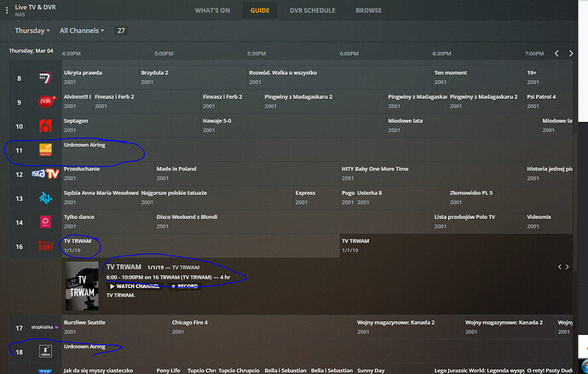
Task: Open the three-dot menu beside Live TV & DVR
Action: coord(7,10)
